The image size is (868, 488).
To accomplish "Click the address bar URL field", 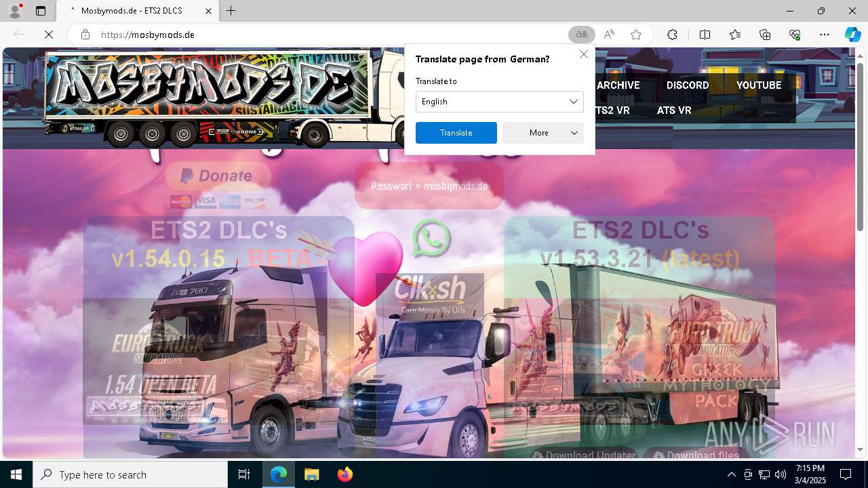I will (x=332, y=35).
